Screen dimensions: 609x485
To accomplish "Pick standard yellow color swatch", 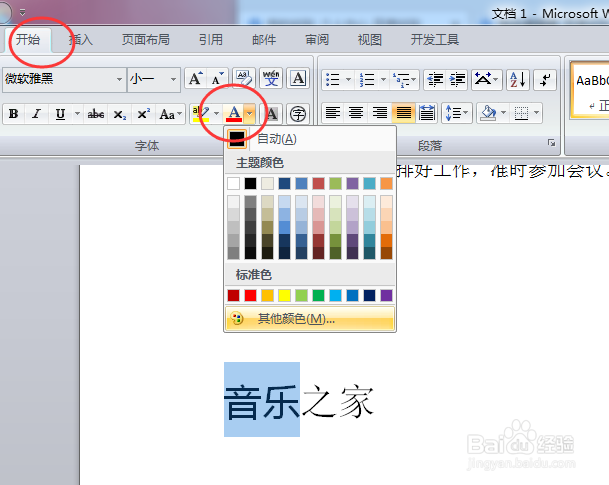I will coord(284,296).
